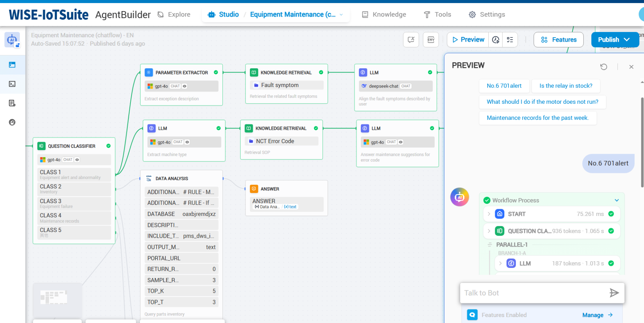
Task: Expand the START step in workflow process
Action: tap(489, 214)
